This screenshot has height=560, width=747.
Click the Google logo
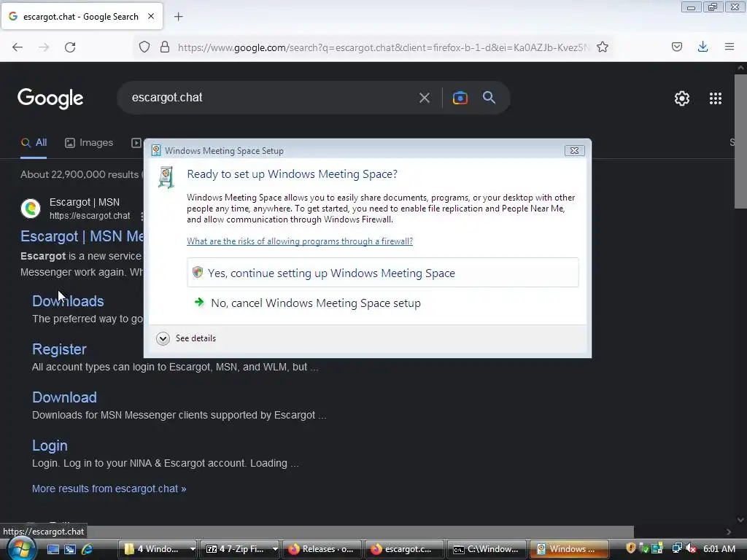pyautogui.click(x=50, y=98)
